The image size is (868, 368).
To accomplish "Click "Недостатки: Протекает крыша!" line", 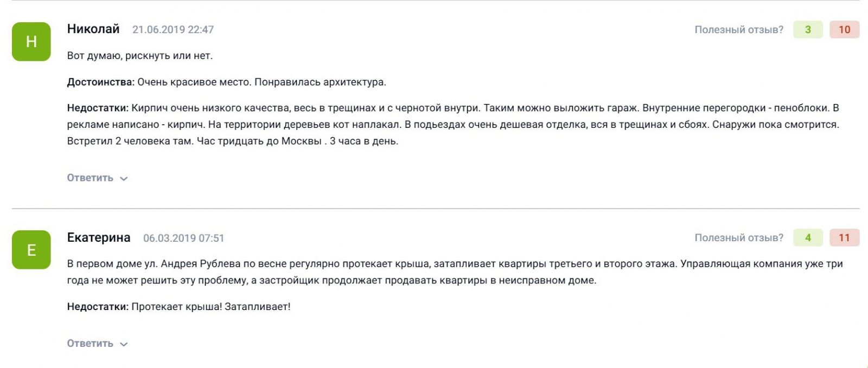I will (x=179, y=307).
